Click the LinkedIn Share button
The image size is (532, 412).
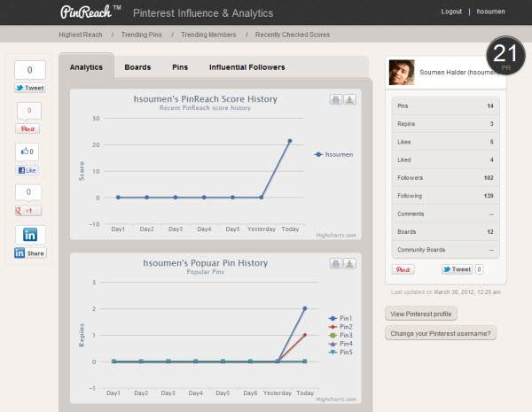click(x=30, y=253)
